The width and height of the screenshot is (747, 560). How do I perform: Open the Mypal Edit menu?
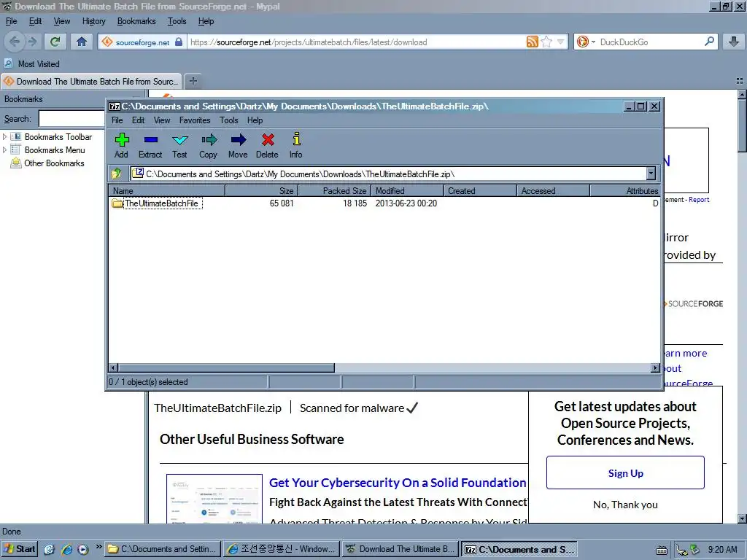[35, 21]
